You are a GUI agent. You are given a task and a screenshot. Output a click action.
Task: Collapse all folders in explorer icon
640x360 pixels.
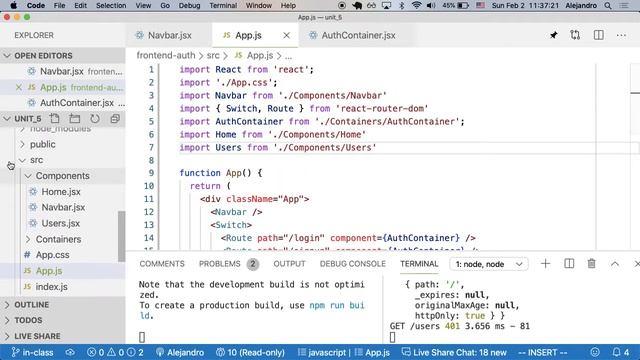click(x=115, y=119)
